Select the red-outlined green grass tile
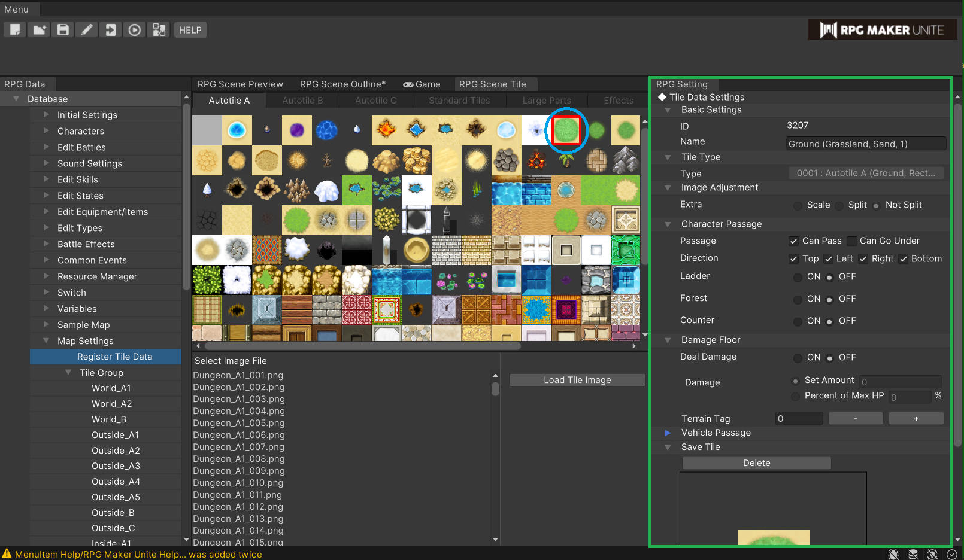The height and width of the screenshot is (560, 964). 566,130
